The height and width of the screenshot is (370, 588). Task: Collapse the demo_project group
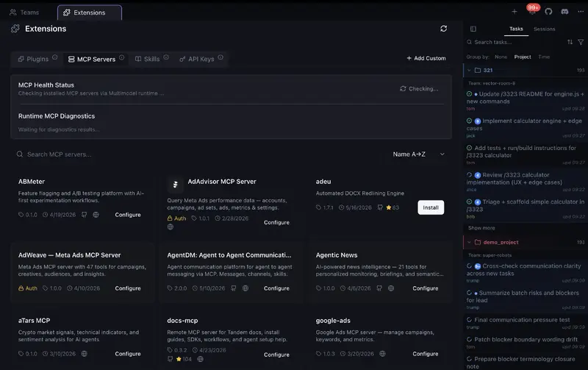click(x=469, y=242)
